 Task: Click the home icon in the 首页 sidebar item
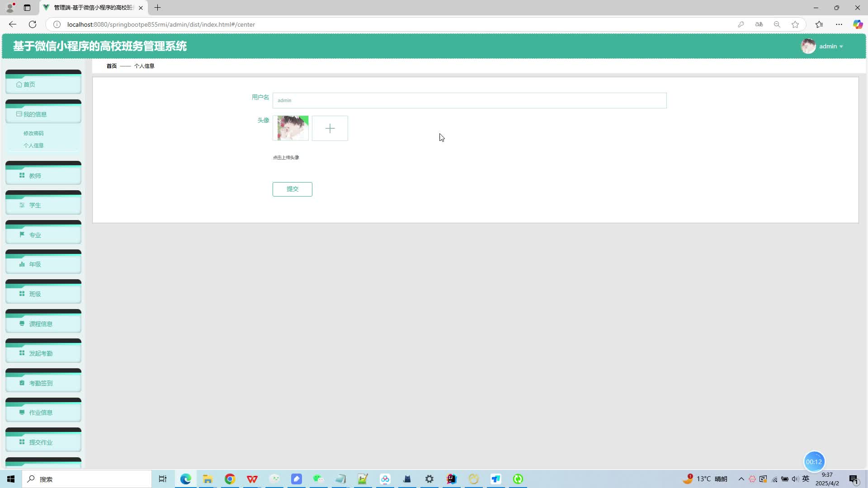coord(19,84)
